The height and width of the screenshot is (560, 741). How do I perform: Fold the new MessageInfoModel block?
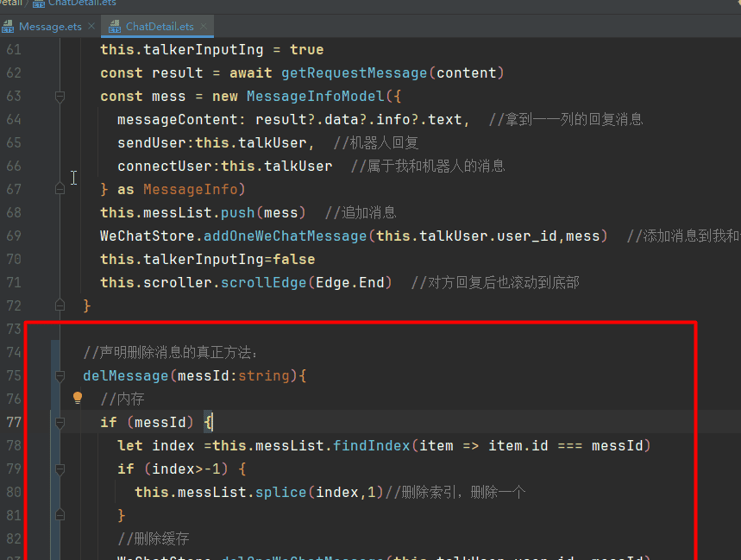point(60,97)
